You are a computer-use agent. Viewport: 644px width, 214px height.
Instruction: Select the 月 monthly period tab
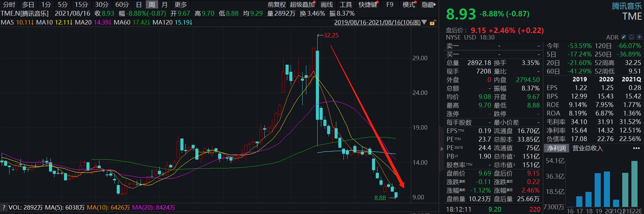(164, 5)
